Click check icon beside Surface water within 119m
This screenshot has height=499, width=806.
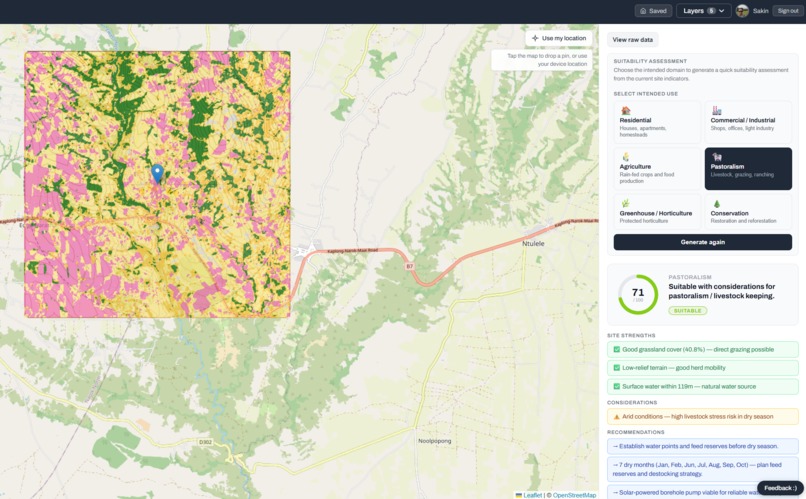[x=616, y=386]
